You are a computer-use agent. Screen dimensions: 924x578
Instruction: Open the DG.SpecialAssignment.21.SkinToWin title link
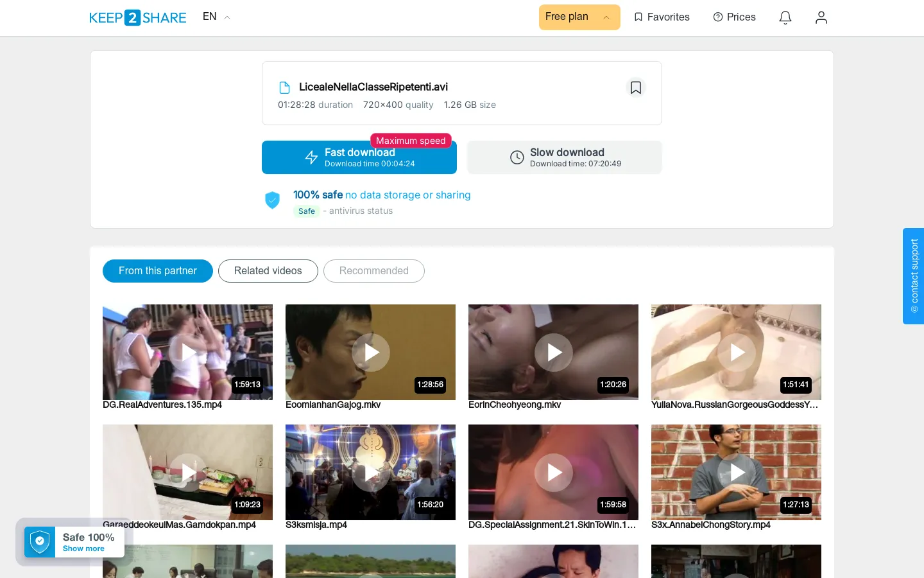click(552, 525)
